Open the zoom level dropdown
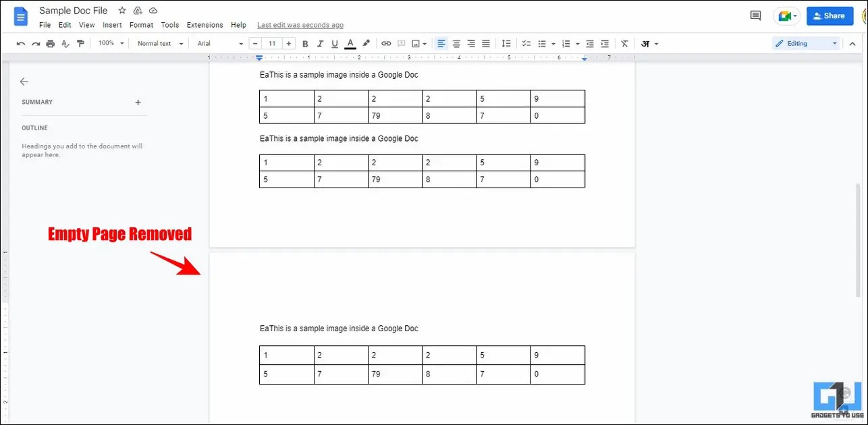The width and height of the screenshot is (868, 425). pos(111,43)
